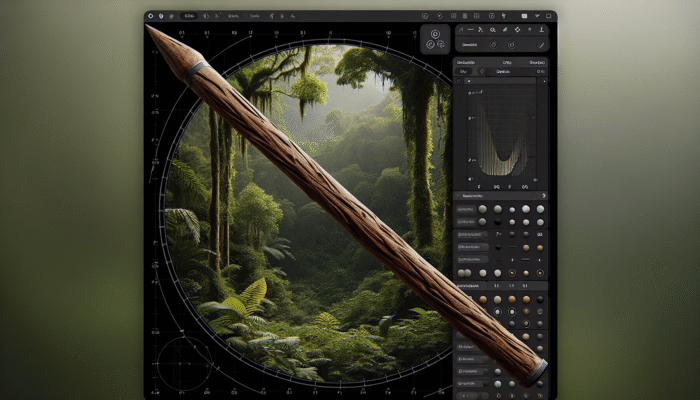
Task: Click the pill-shaped button in title bar left
Action: click(x=187, y=16)
